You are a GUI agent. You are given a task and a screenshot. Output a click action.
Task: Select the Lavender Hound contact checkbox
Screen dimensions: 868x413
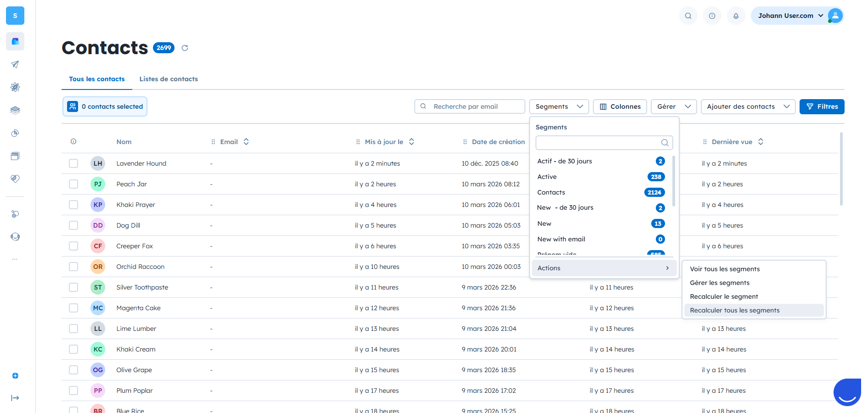(73, 163)
